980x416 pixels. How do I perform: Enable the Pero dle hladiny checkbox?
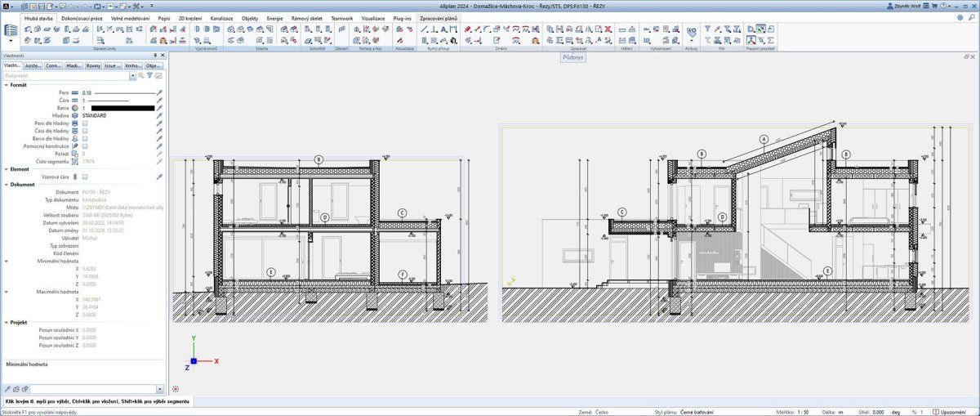point(85,123)
